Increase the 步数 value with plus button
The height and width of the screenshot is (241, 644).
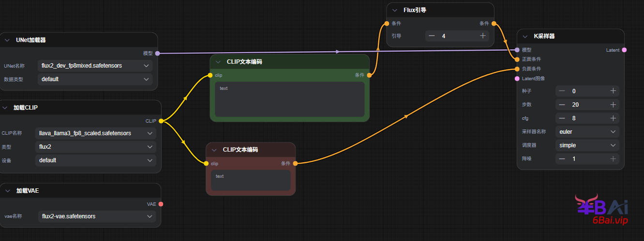[x=613, y=104]
